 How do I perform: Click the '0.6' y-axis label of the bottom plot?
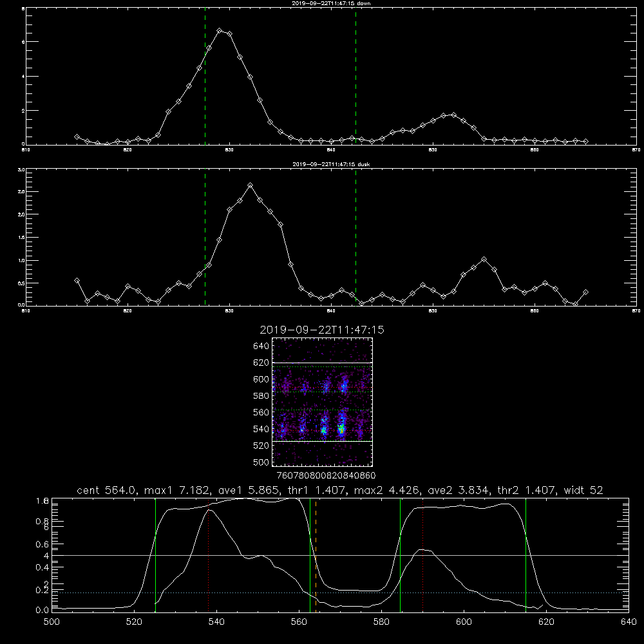(43, 544)
